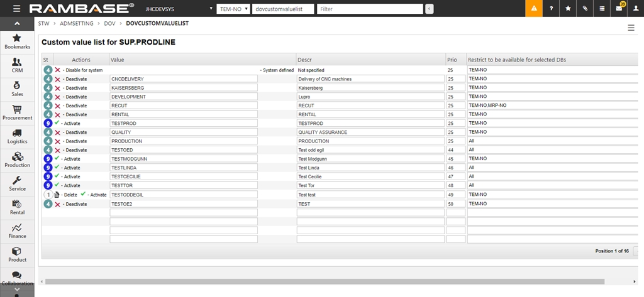Open the Procurement module in sidebar

[17, 112]
